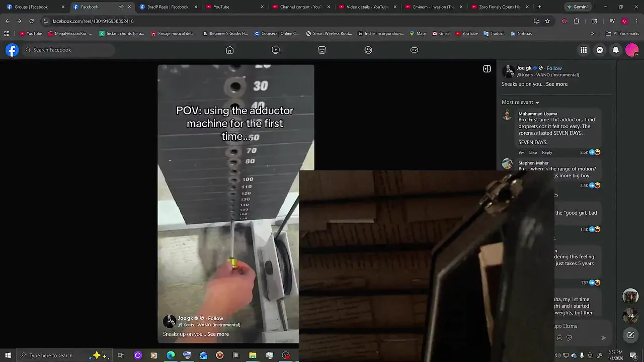This screenshot has height=362, width=644.
Task: Open Windows Start menu
Action: [8, 355]
